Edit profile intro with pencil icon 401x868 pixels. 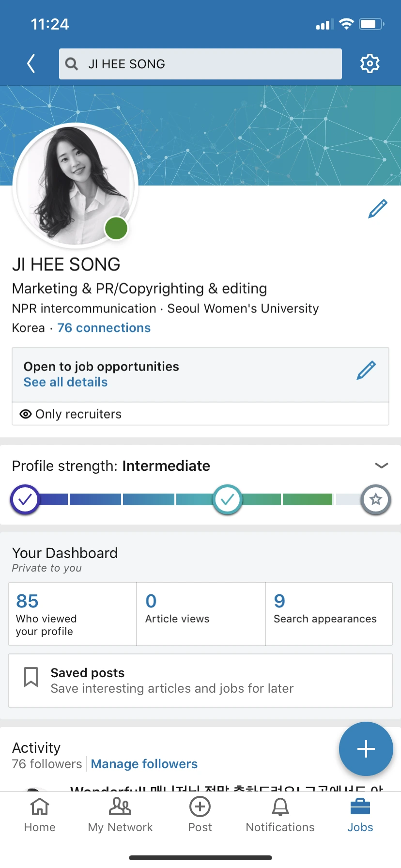click(378, 209)
